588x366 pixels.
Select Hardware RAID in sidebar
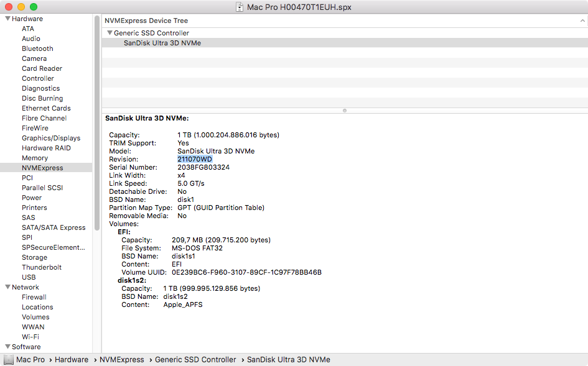tap(46, 148)
